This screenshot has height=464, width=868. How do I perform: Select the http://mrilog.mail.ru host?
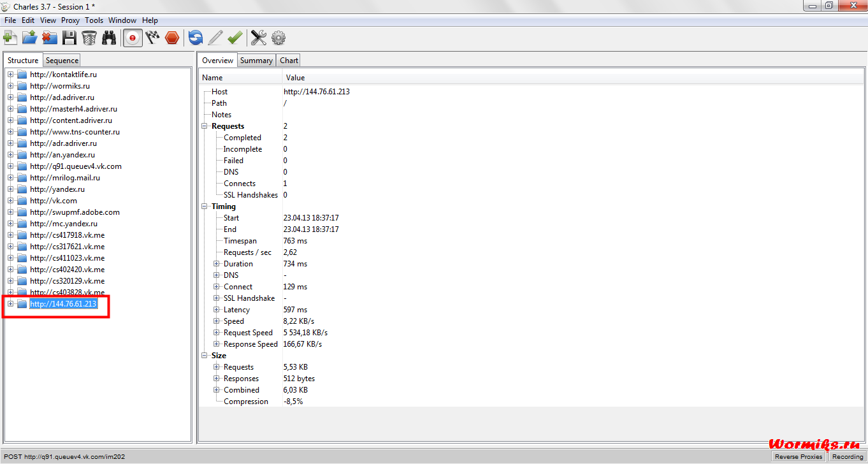[x=65, y=178]
